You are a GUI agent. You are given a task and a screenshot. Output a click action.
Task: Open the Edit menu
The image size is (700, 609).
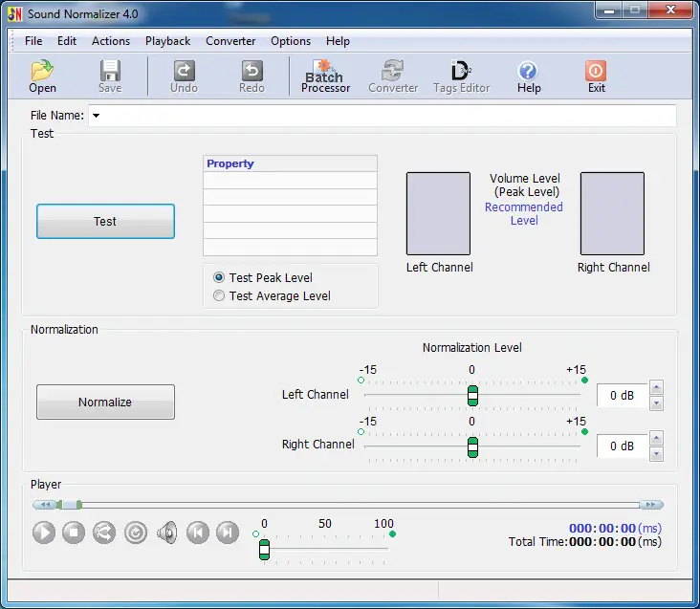[x=67, y=41]
